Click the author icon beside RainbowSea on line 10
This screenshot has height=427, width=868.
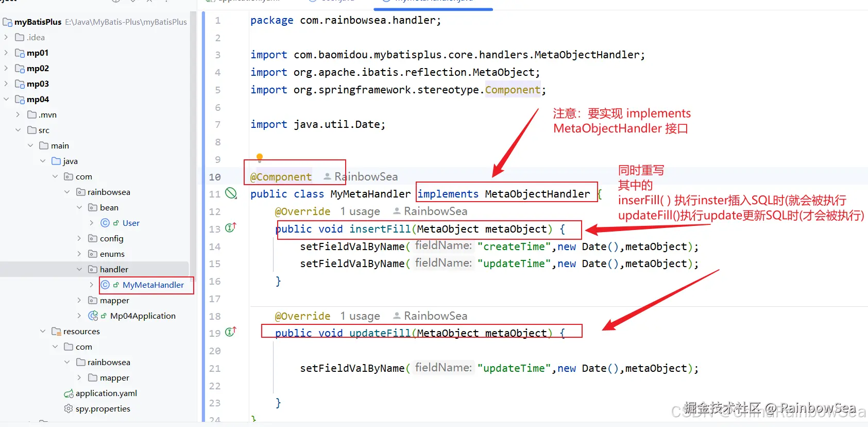pos(327,176)
